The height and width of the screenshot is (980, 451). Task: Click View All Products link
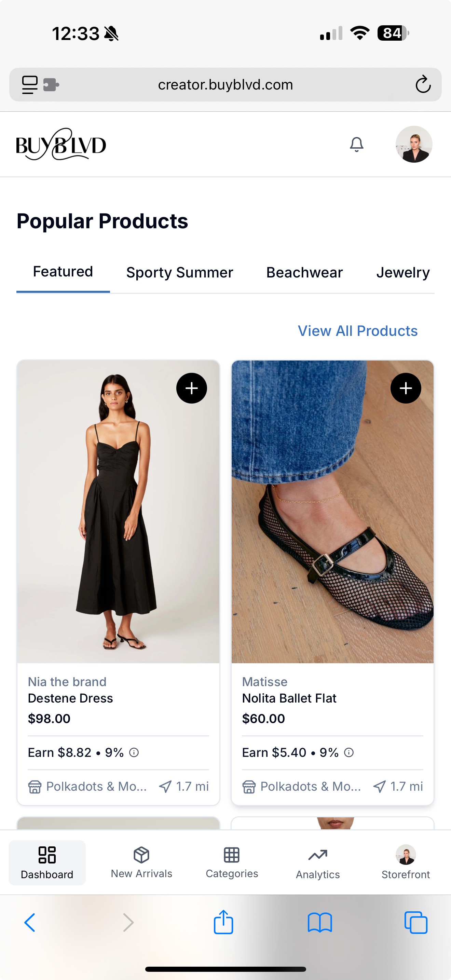pos(357,331)
